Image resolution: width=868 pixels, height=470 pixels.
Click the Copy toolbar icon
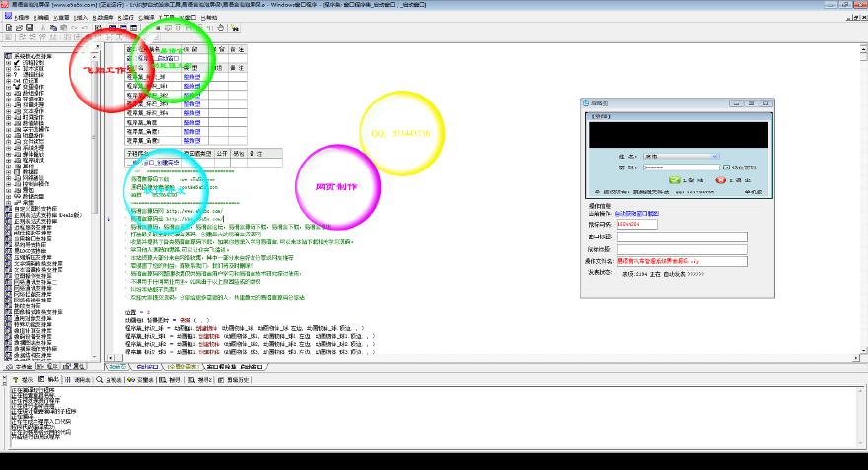[x=53, y=27]
